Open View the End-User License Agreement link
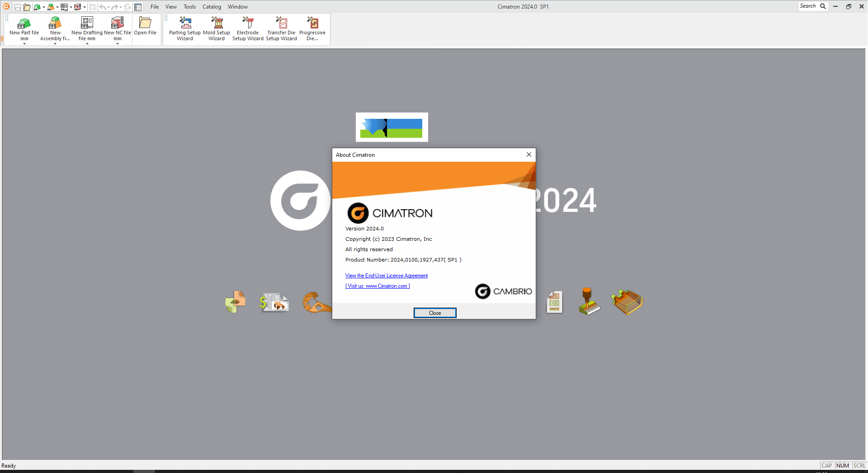This screenshot has height=473, width=868. pyautogui.click(x=387, y=276)
